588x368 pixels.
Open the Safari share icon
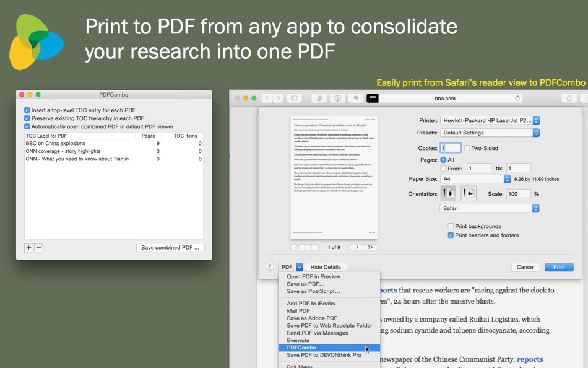tap(569, 99)
